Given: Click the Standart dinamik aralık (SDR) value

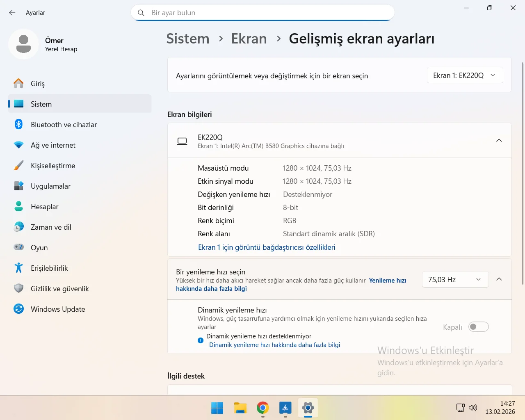Looking at the screenshot, I should (x=329, y=234).
